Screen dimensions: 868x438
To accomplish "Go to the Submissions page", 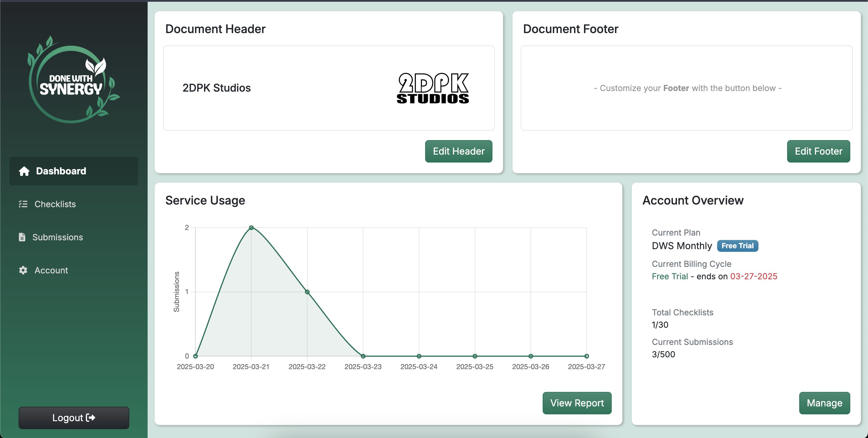I will [x=74, y=237].
